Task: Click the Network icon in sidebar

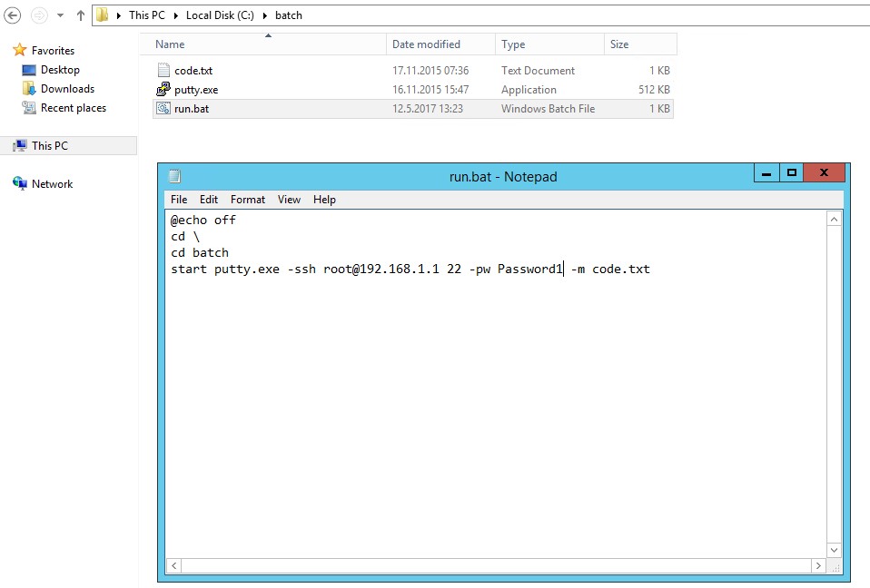Action: [x=20, y=183]
